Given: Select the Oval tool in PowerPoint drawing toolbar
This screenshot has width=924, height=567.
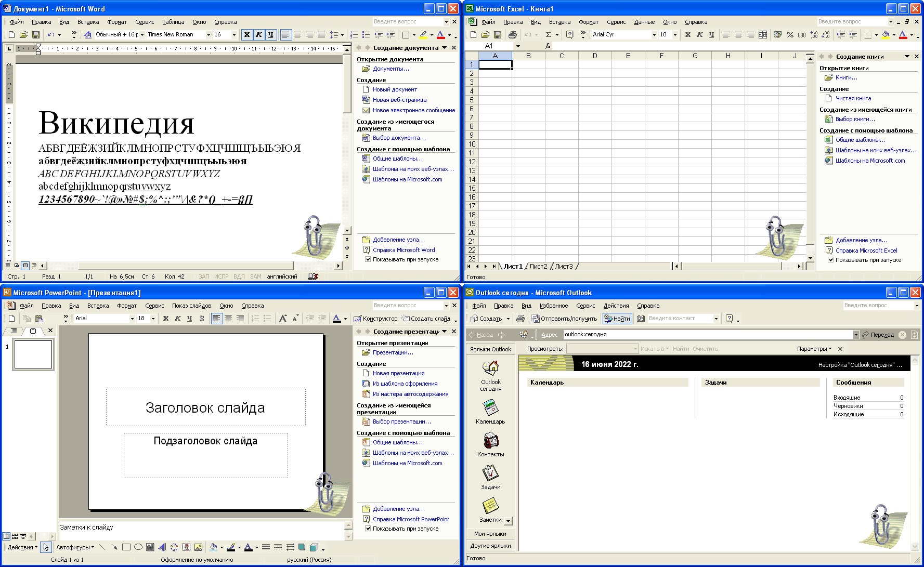Looking at the screenshot, I should 138,547.
